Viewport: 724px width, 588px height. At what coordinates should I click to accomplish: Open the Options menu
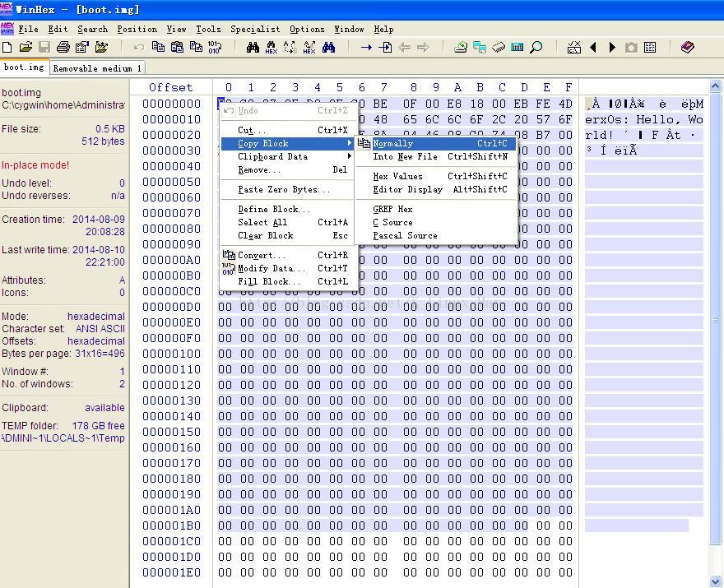[x=307, y=29]
